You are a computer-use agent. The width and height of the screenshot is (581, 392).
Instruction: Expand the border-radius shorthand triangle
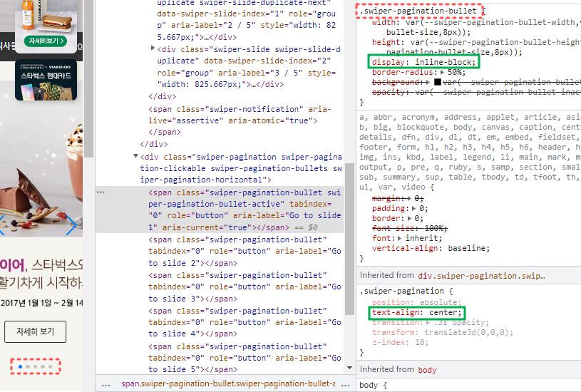coord(443,72)
